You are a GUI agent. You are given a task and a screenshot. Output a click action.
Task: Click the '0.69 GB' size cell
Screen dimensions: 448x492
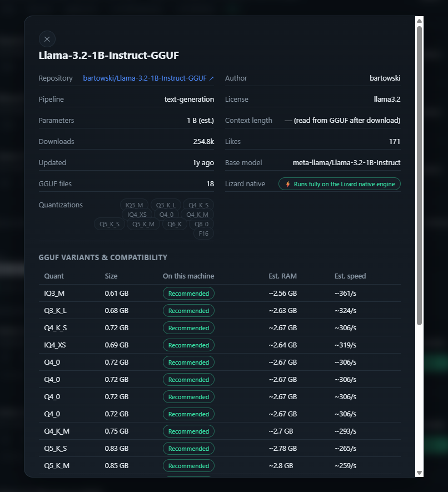(117, 345)
